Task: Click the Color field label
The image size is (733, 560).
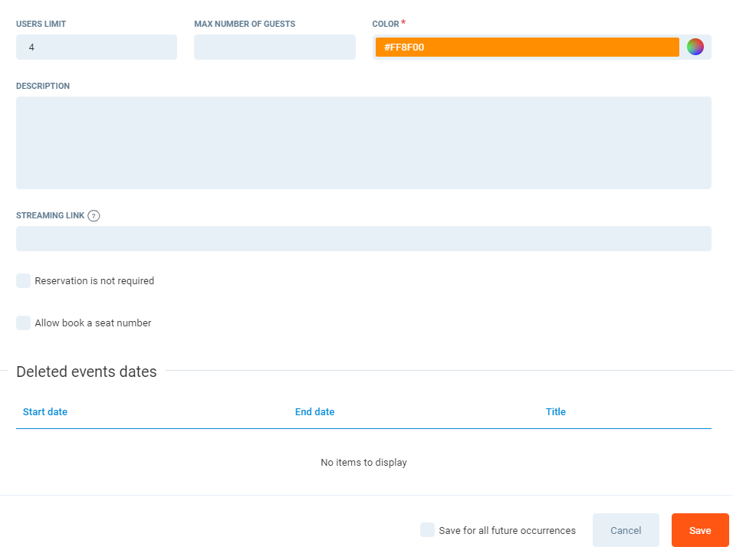Action: (x=386, y=25)
